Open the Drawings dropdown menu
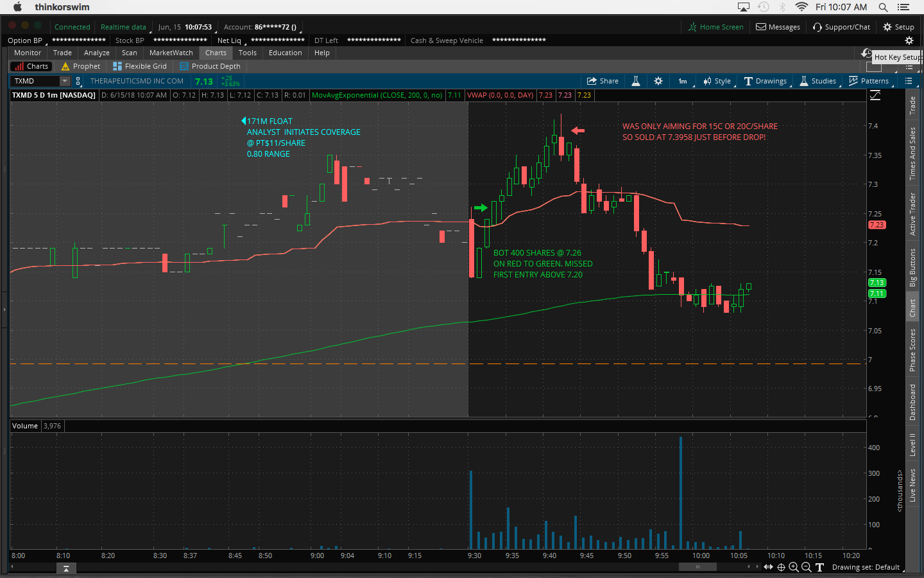924x578 pixels. [766, 81]
